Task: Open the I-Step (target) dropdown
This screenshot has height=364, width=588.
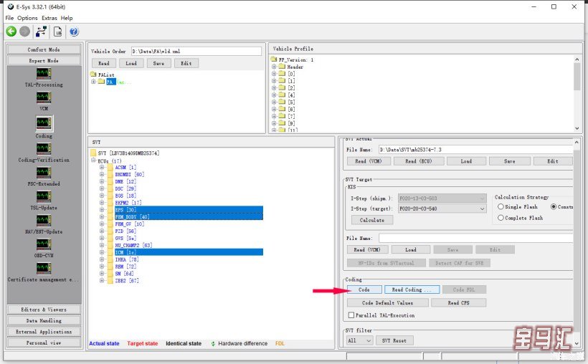Action: (481, 209)
